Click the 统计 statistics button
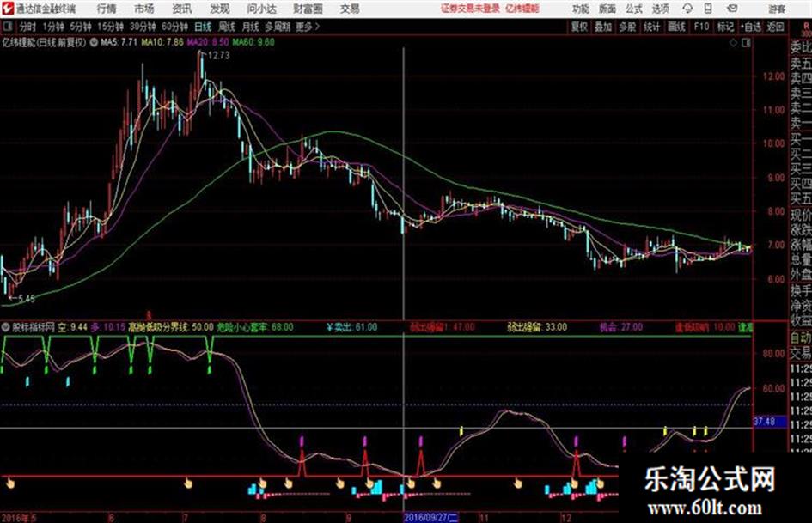The width and height of the screenshot is (812, 523). coord(651,27)
